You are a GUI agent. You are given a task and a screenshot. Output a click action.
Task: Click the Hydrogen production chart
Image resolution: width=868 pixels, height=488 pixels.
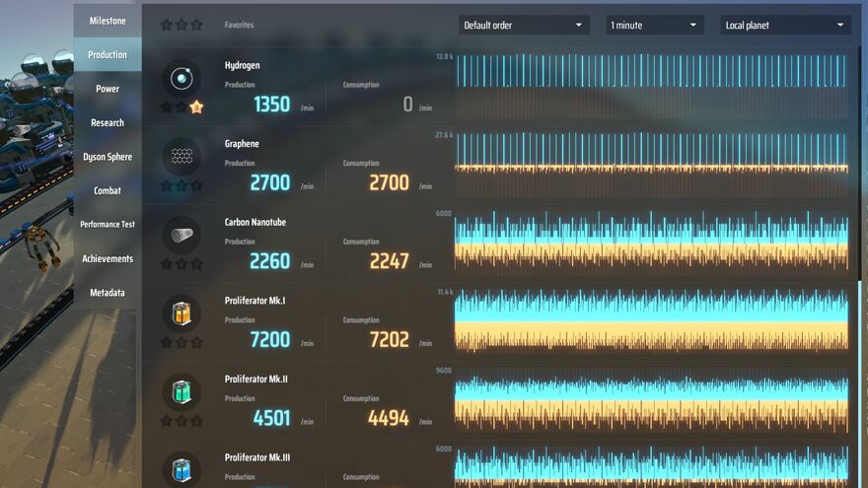tap(650, 86)
